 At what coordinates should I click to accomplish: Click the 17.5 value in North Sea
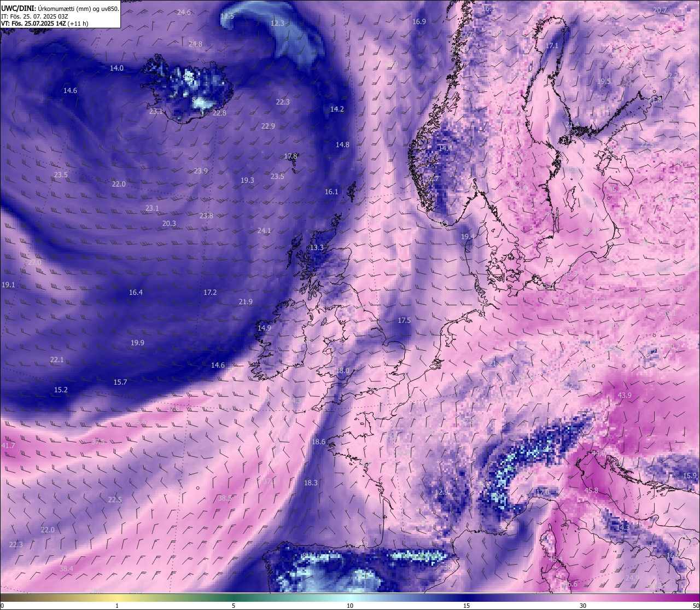(404, 320)
